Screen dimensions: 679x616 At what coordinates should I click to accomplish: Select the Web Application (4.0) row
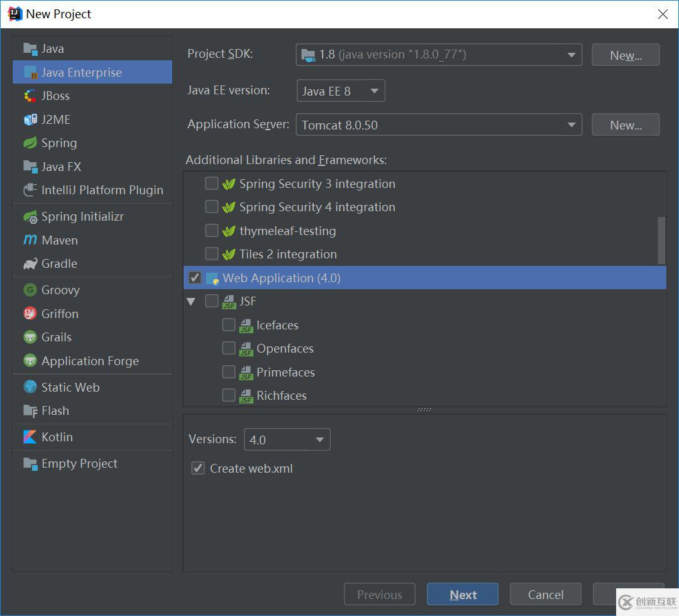(x=425, y=278)
